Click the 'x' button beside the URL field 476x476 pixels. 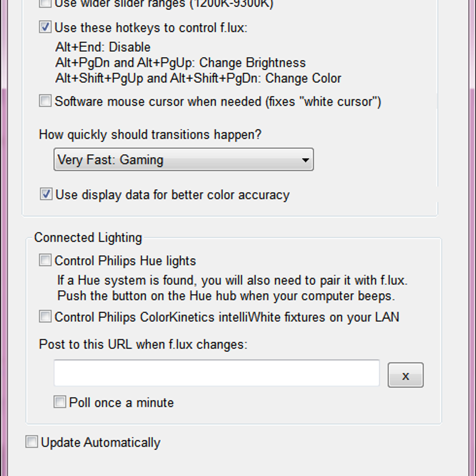point(405,375)
